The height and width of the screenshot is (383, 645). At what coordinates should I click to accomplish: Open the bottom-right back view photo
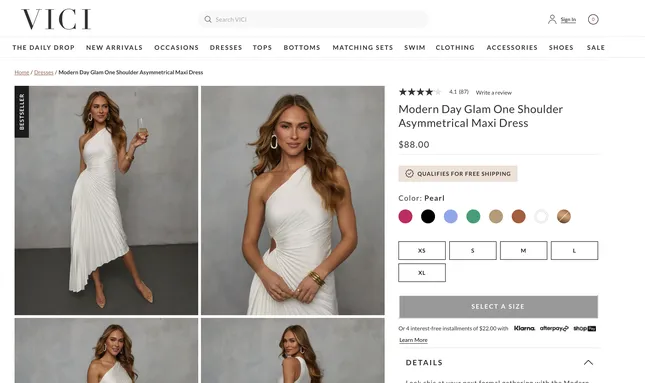pyautogui.click(x=293, y=351)
